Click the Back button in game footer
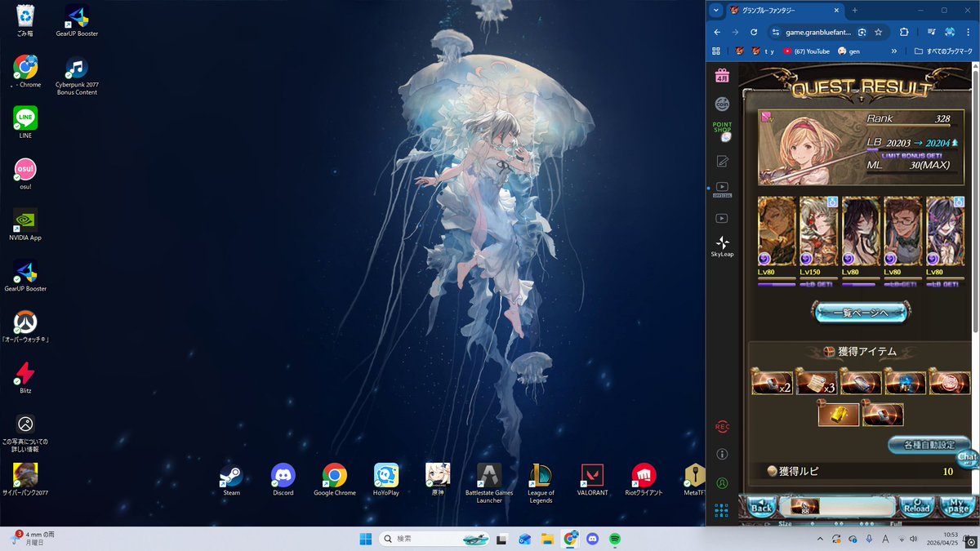The height and width of the screenshot is (551, 980). click(x=761, y=506)
